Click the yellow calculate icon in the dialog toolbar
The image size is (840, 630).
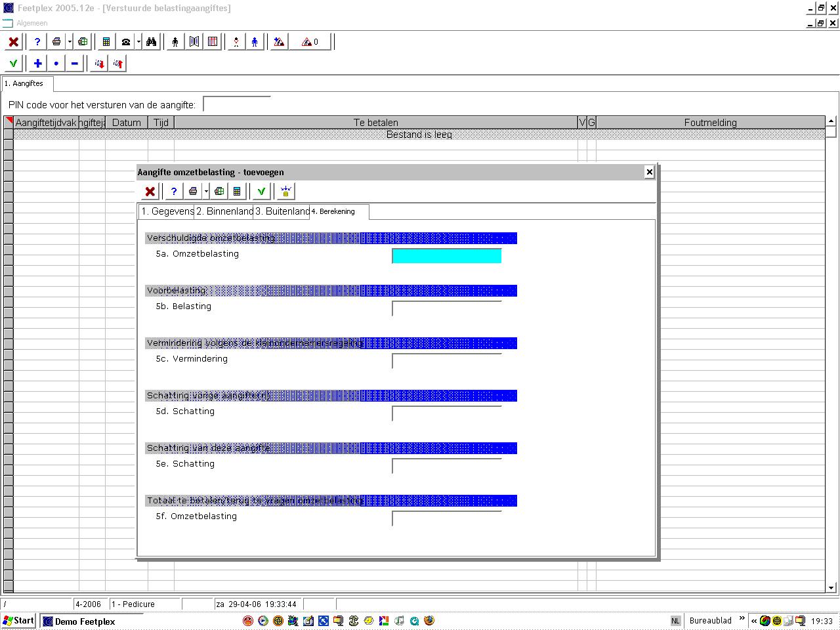click(x=285, y=192)
